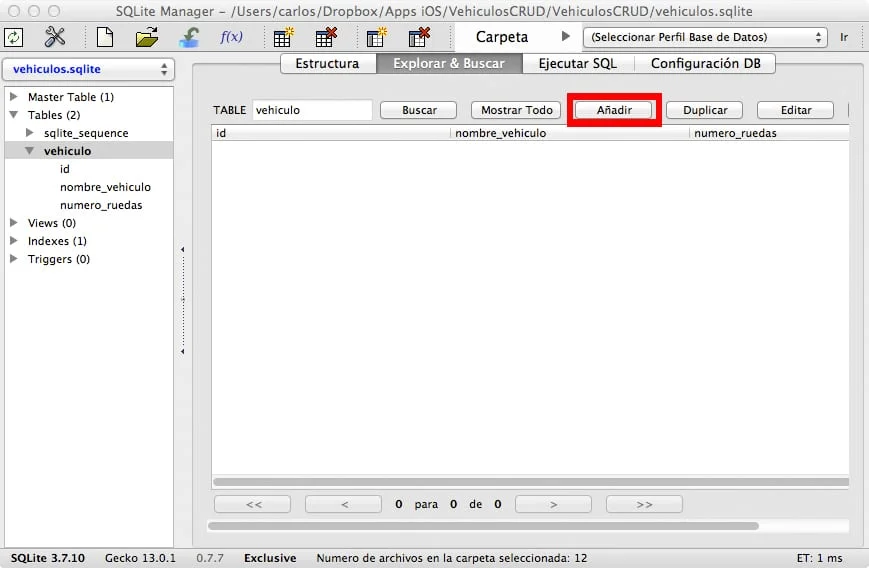Click the TABLE name field vehiculo
This screenshot has height=568, width=869.
pyautogui.click(x=313, y=110)
